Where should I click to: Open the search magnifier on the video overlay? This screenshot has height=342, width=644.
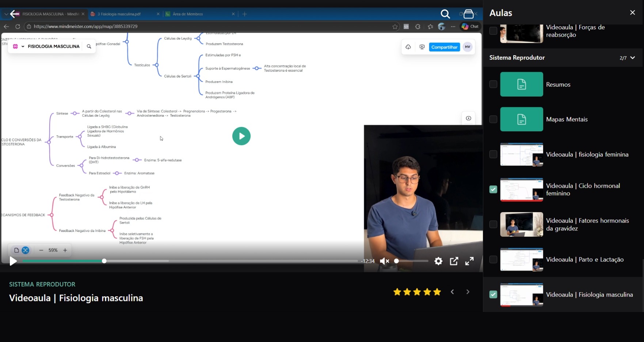point(445,14)
